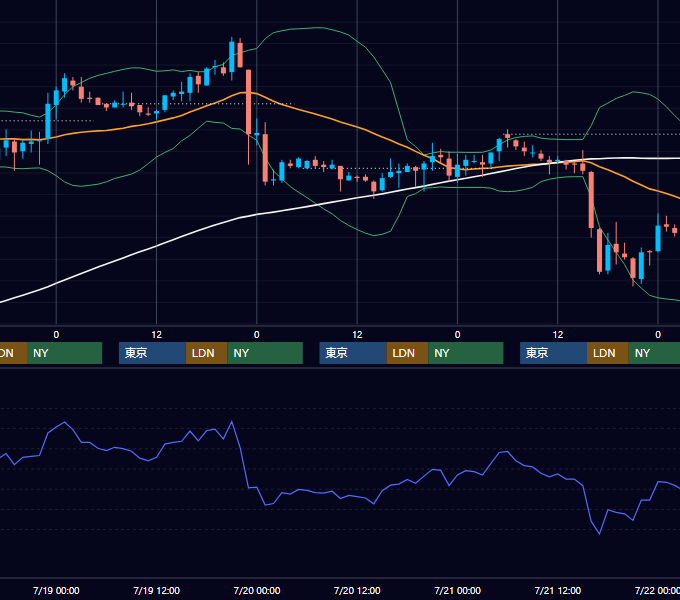Click the LDN session block on 7/19
The image size is (680, 600).
click(206, 353)
